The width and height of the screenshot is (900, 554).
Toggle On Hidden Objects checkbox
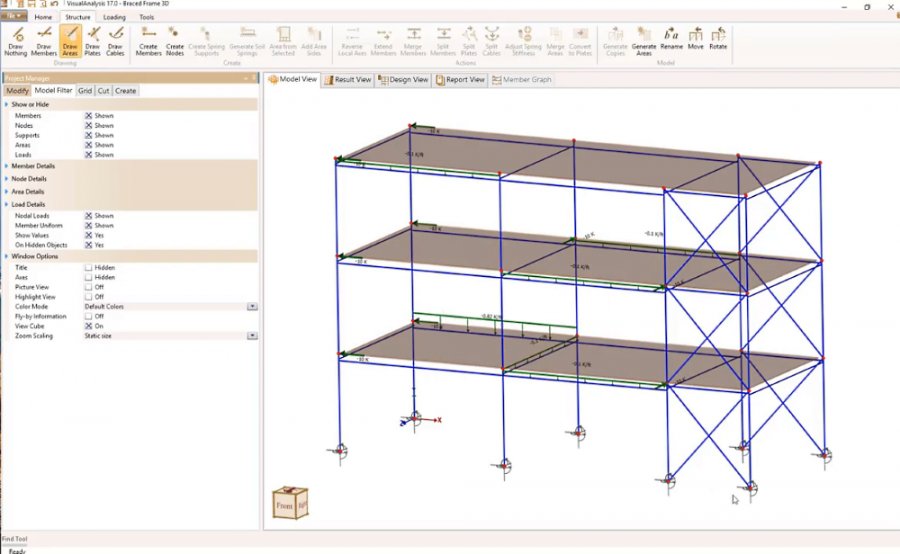click(x=88, y=245)
